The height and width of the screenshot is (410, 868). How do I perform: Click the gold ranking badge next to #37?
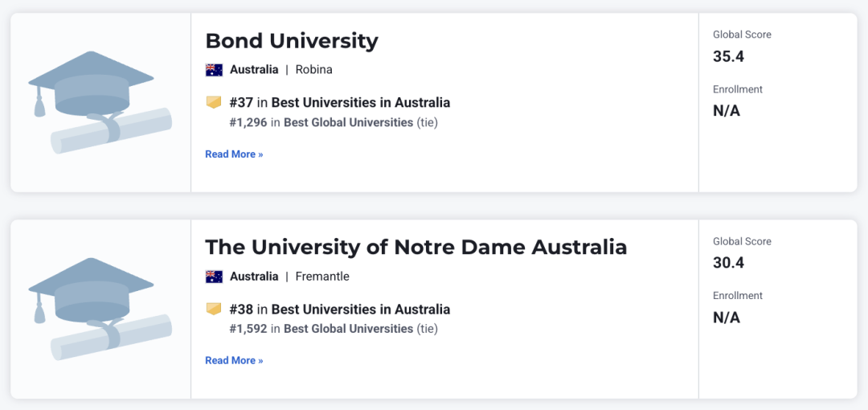[214, 103]
